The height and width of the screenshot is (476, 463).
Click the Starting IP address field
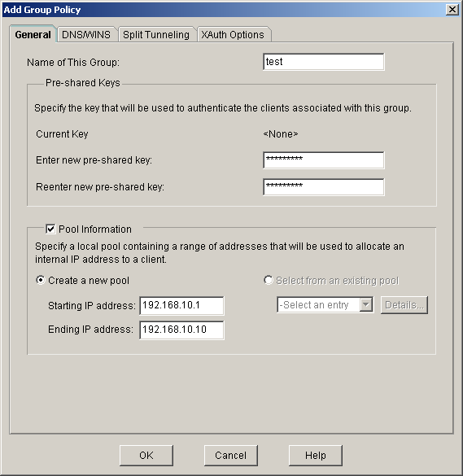tap(181, 305)
